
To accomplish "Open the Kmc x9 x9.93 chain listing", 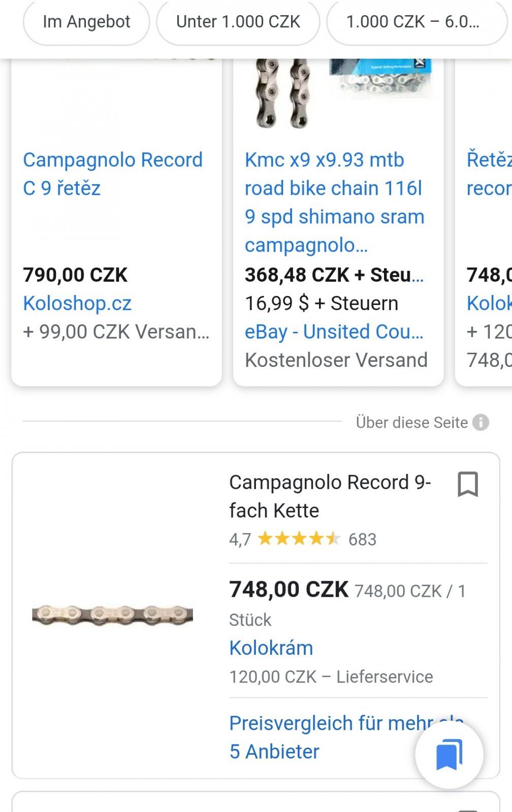I will pyautogui.click(x=334, y=202).
